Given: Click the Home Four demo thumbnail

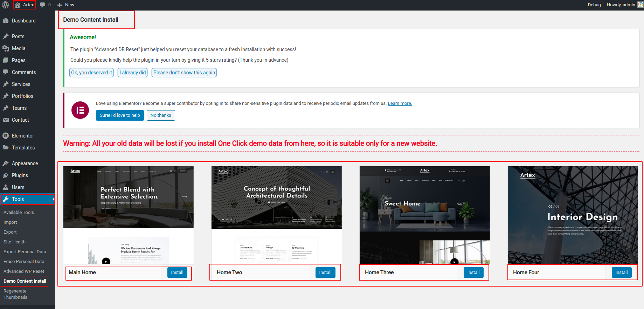Looking at the screenshot, I should coord(573,215).
